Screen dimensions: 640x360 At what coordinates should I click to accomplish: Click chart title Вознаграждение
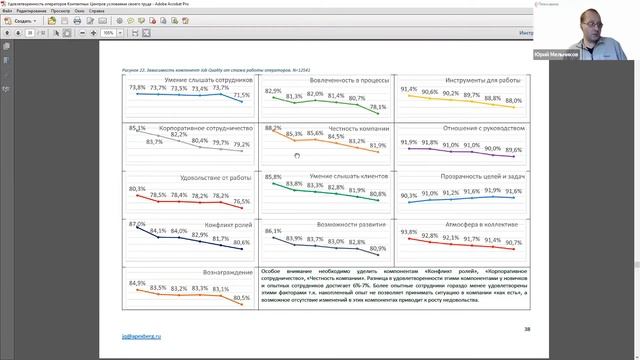(x=228, y=272)
